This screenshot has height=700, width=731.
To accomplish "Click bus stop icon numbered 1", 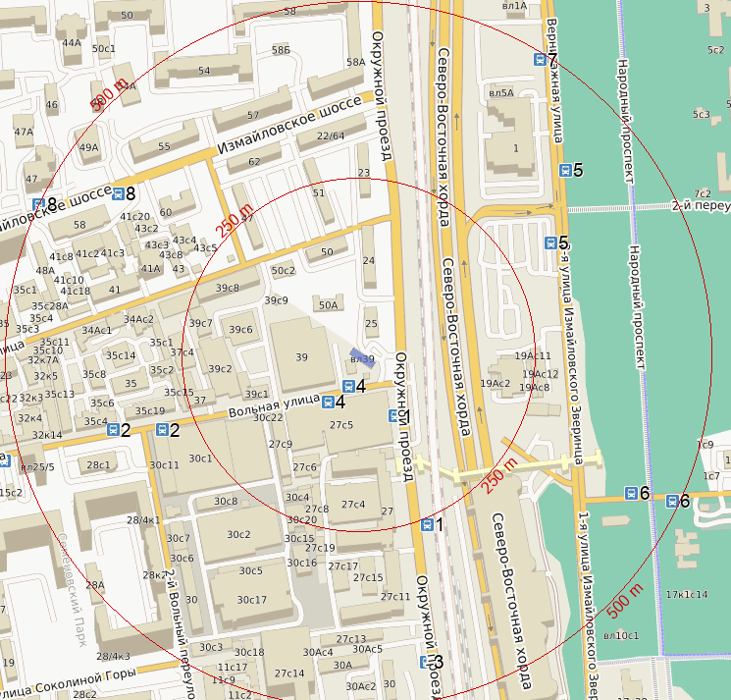I will [426, 524].
